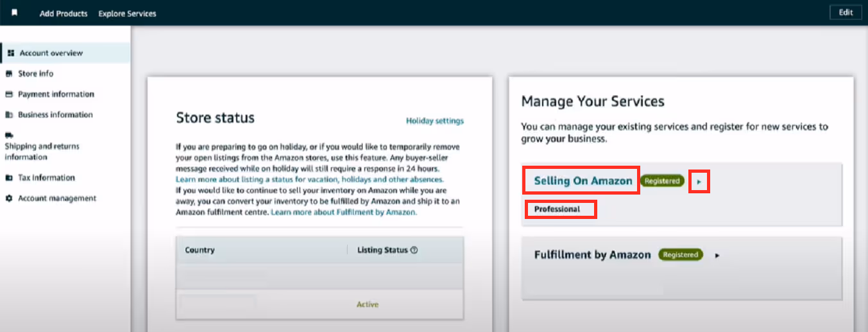Open Holiday settings link
Screen dimensions: 868x332
435,121
